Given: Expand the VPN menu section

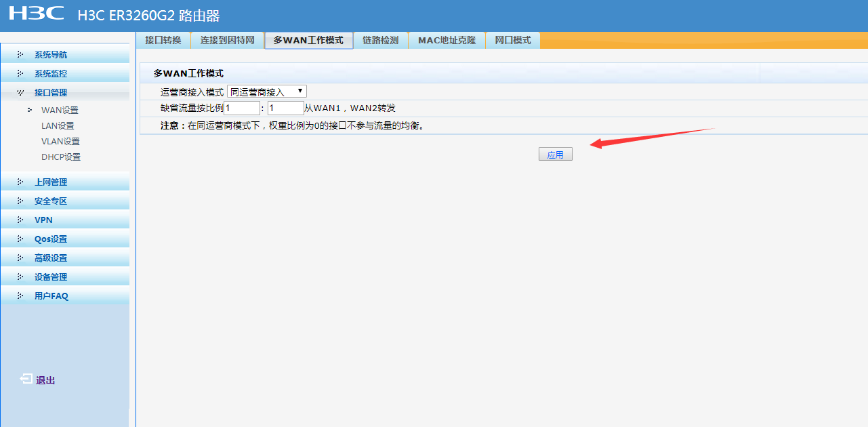Looking at the screenshot, I should 65,220.
